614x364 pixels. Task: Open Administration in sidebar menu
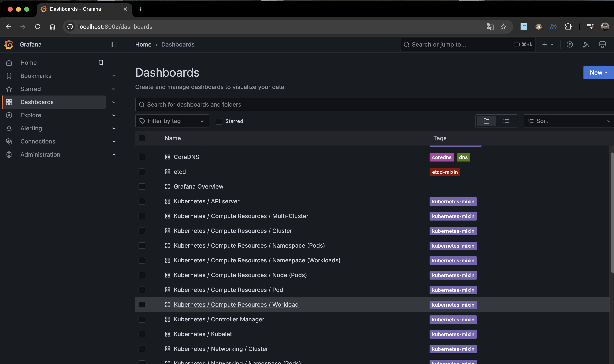click(x=40, y=155)
